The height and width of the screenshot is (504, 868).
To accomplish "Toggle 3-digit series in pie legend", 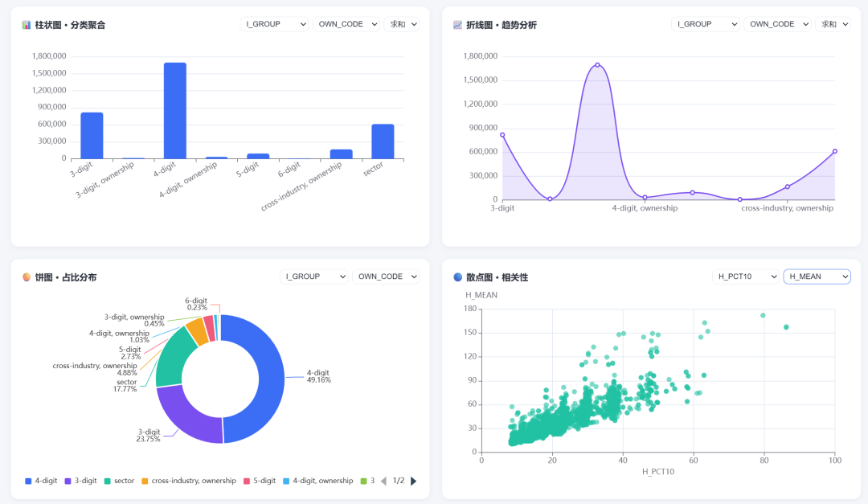I will (81, 481).
